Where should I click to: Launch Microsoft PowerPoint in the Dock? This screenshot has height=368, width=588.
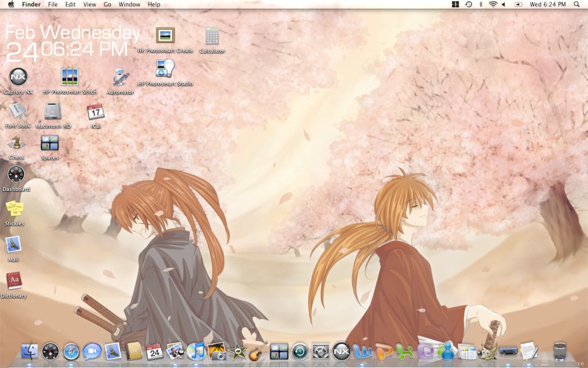(x=384, y=352)
